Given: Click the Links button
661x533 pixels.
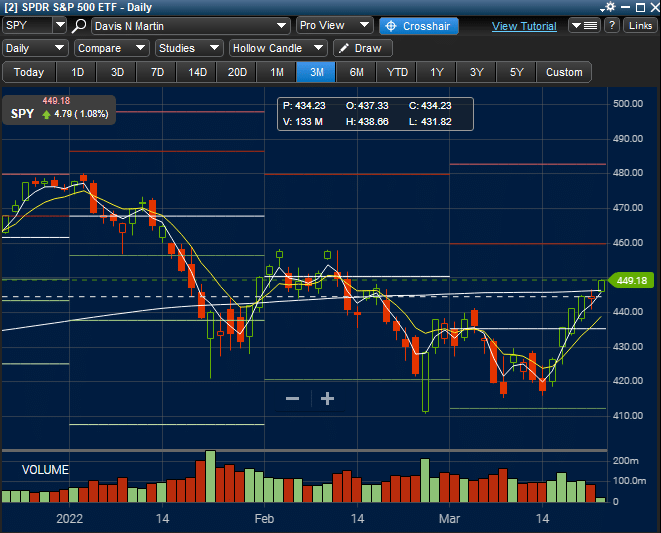Looking at the screenshot, I should coord(640,26).
